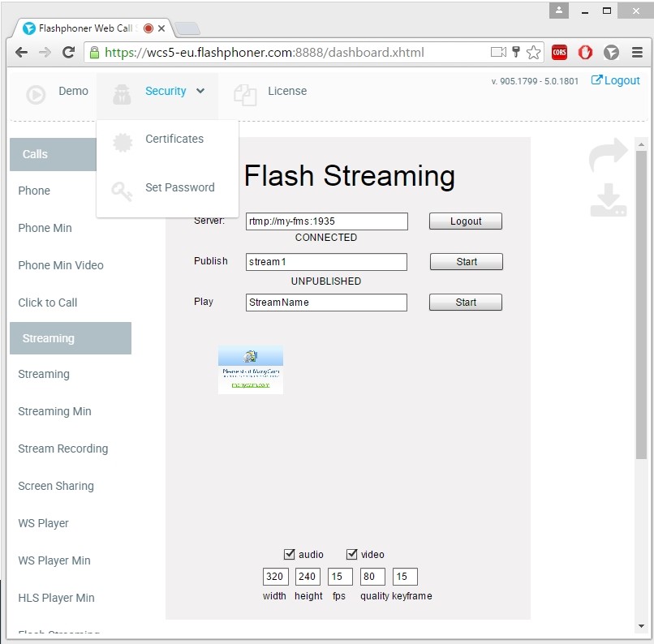Click the tab recording indicator dot
The width and height of the screenshot is (654, 644).
click(148, 28)
